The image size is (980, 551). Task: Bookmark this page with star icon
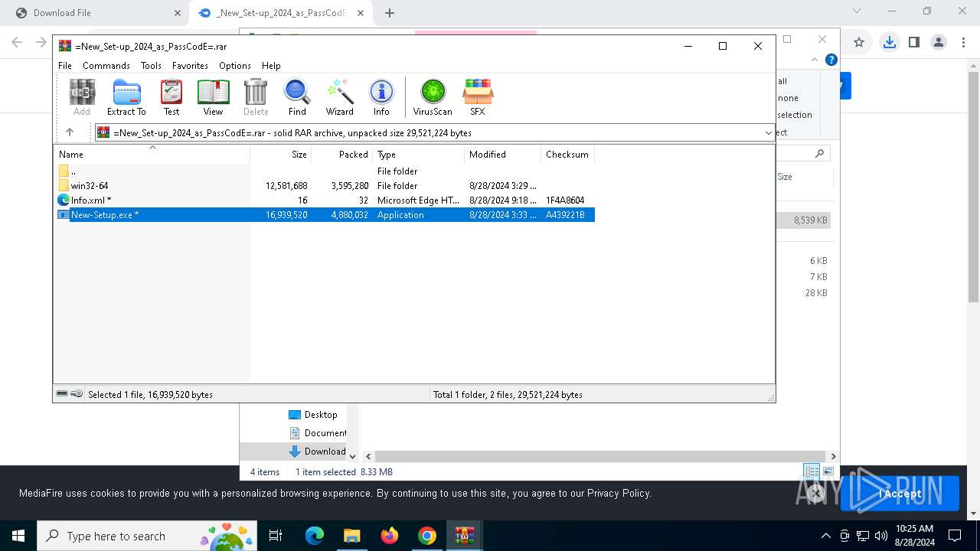click(859, 43)
